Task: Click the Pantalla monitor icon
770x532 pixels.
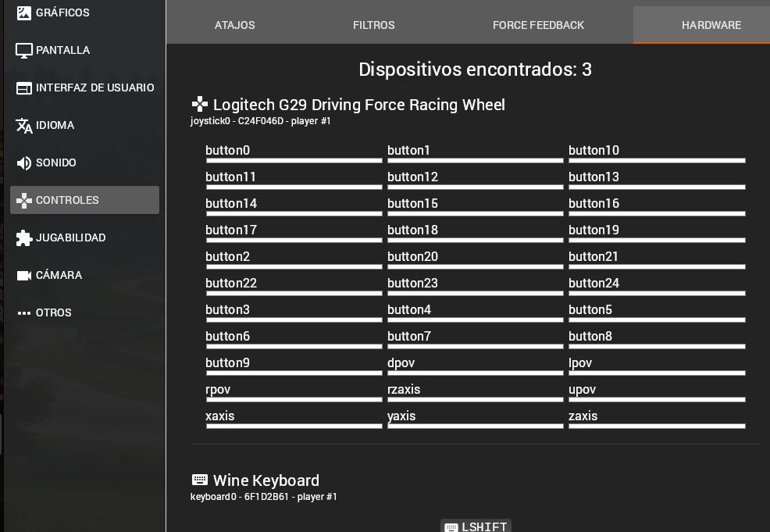Action: 23,50
